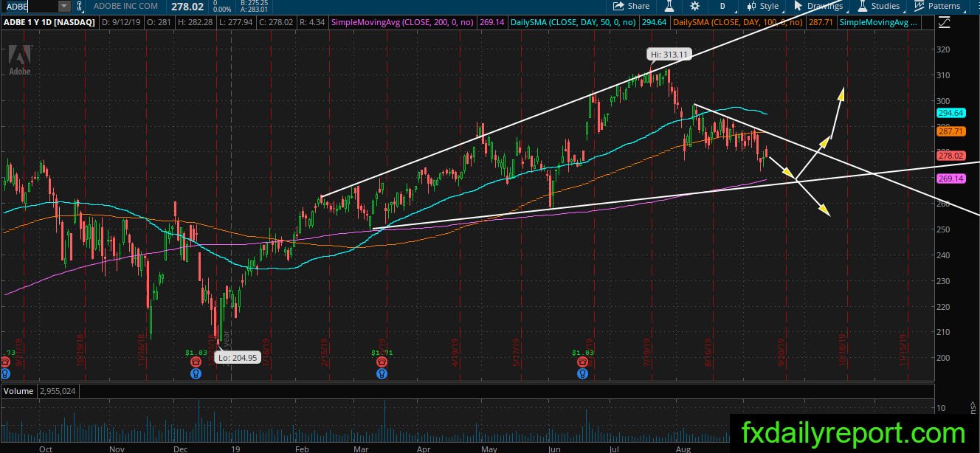Open chart settings gear icon
Viewport: 980px width, 453px height.
point(695,6)
